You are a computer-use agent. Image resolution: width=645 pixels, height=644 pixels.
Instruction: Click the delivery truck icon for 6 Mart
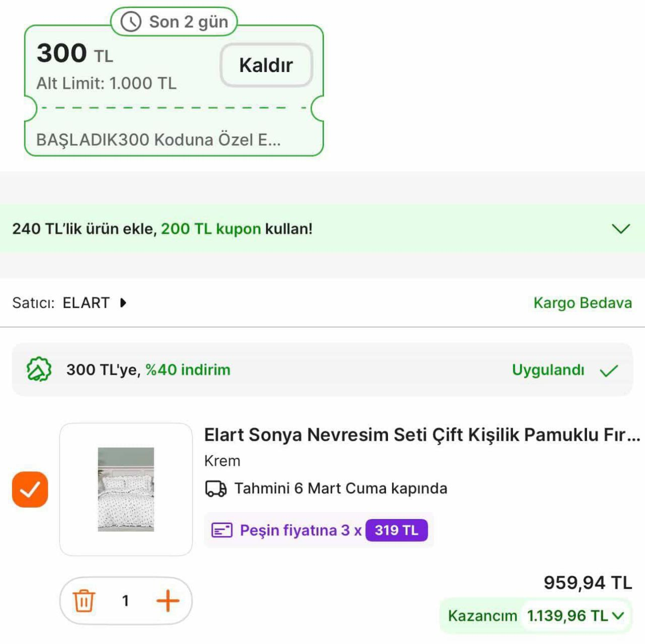[216, 488]
